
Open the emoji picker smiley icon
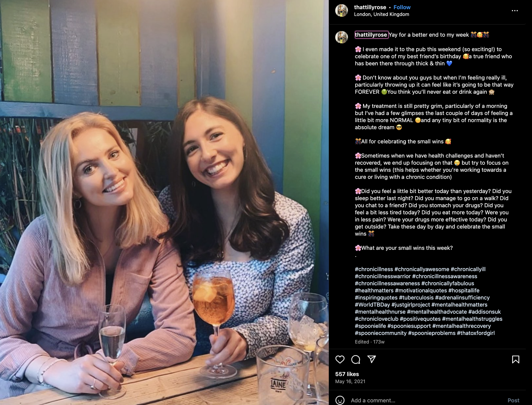[x=340, y=400]
